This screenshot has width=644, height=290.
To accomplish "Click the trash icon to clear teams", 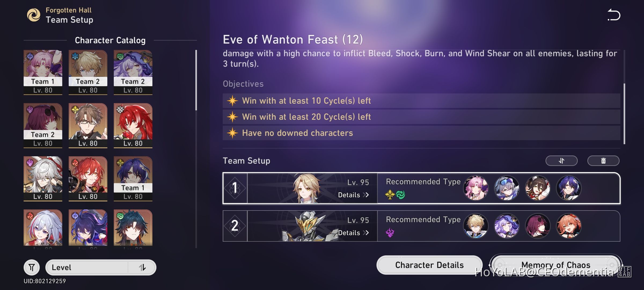I will pos(603,161).
